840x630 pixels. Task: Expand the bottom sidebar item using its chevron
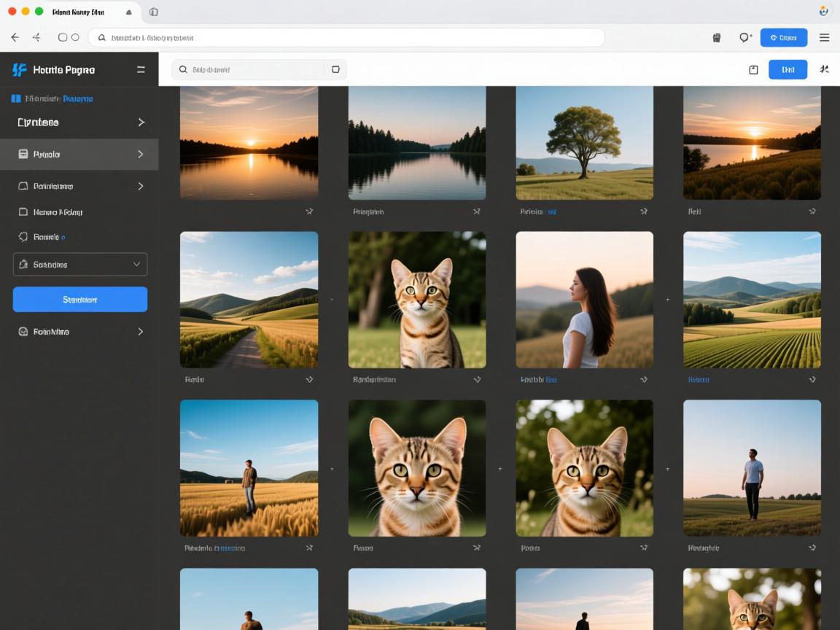pyautogui.click(x=141, y=332)
